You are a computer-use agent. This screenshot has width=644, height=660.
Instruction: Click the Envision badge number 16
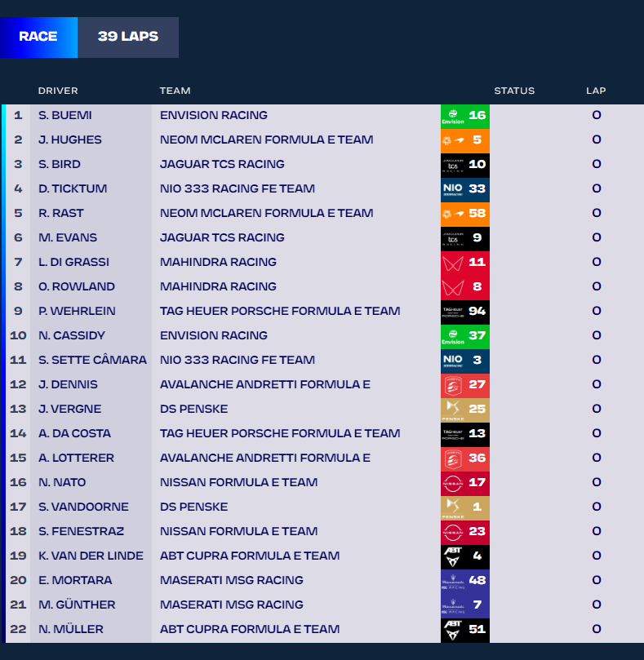click(x=465, y=116)
